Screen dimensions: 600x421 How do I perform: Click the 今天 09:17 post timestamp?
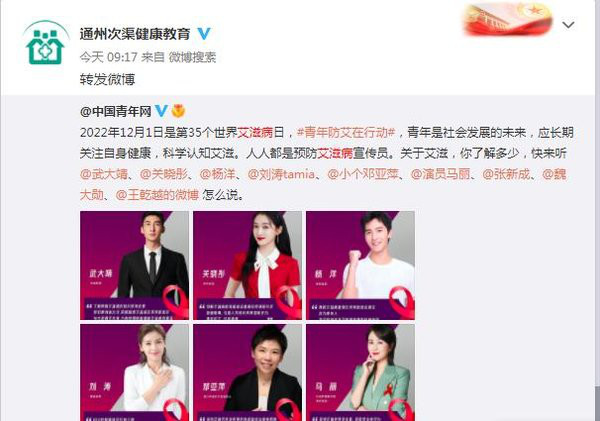[x=108, y=57]
